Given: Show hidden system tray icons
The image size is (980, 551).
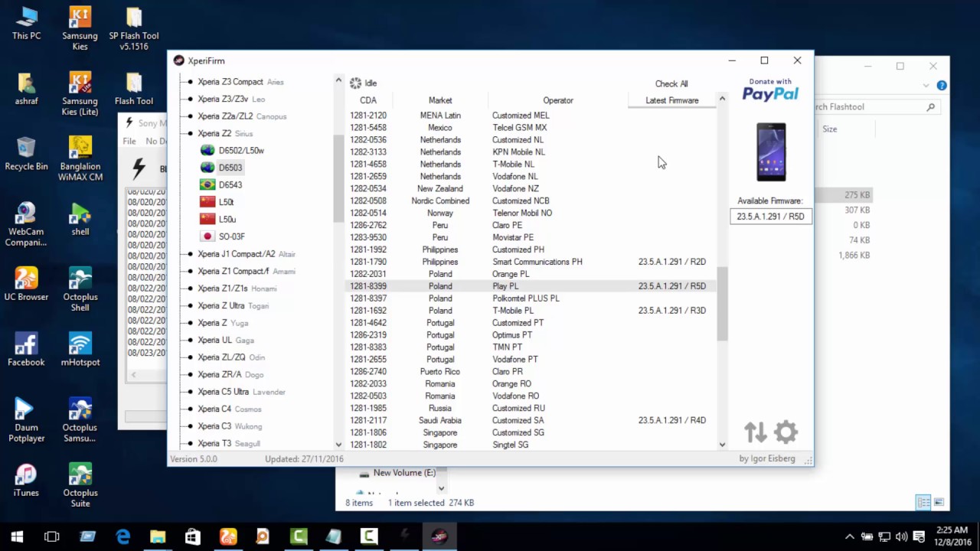Looking at the screenshot, I should 849,536.
